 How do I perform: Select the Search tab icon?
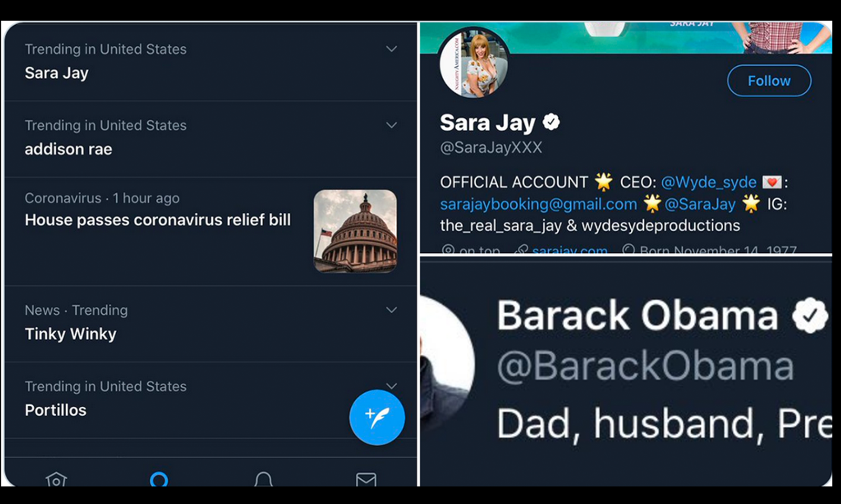point(159,479)
